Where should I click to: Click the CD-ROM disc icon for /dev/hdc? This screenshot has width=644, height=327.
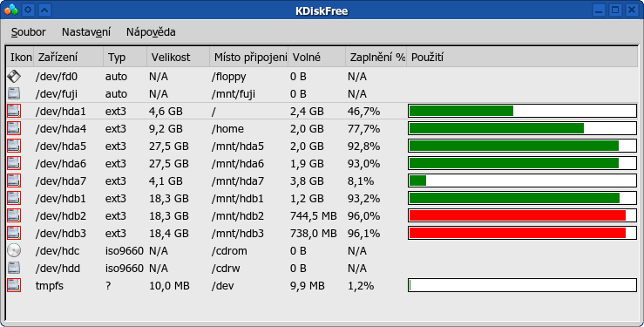(x=14, y=250)
